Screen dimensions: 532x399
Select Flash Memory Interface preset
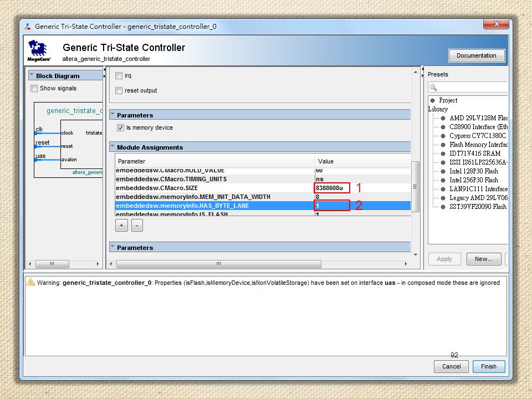tap(478, 145)
